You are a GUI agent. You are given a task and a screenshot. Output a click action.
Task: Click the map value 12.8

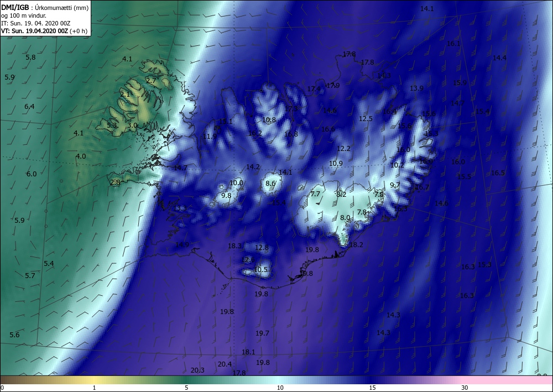[262, 248]
